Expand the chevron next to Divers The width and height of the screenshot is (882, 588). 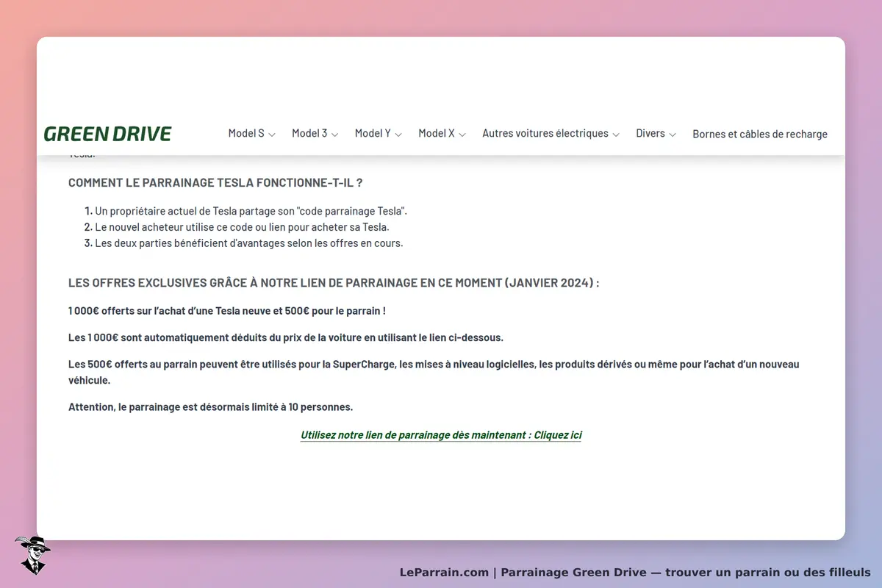(x=673, y=135)
